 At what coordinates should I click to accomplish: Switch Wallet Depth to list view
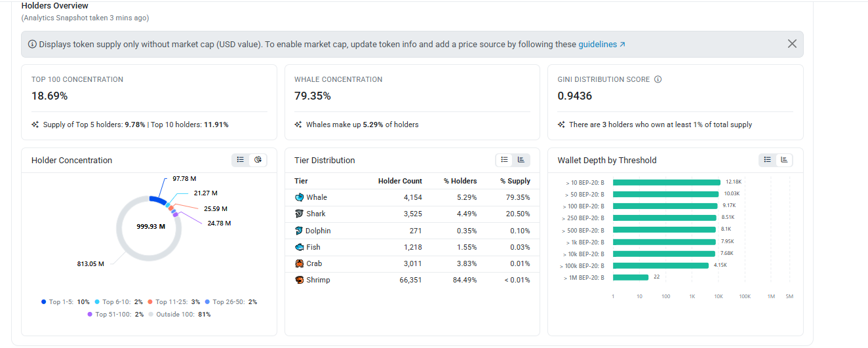768,160
